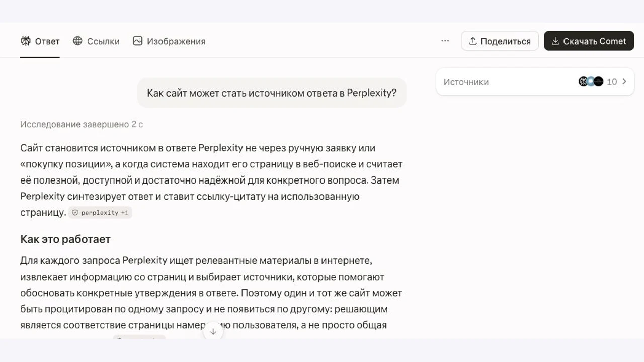644x362 pixels.
Task: Open the Ответ tab
Action: [x=40, y=41]
